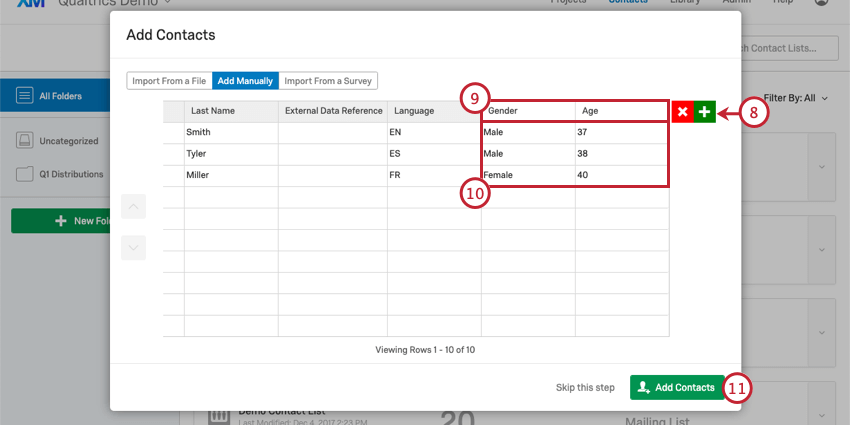Click the Add Contacts green button
Screen dimensions: 850x425
coord(677,387)
